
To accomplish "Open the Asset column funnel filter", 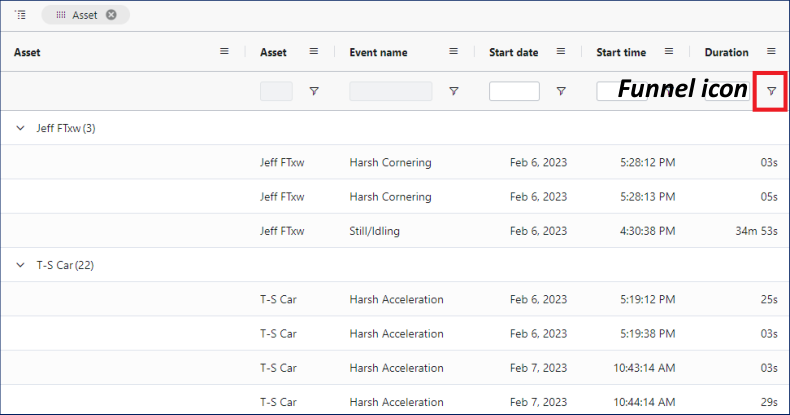I will click(314, 91).
